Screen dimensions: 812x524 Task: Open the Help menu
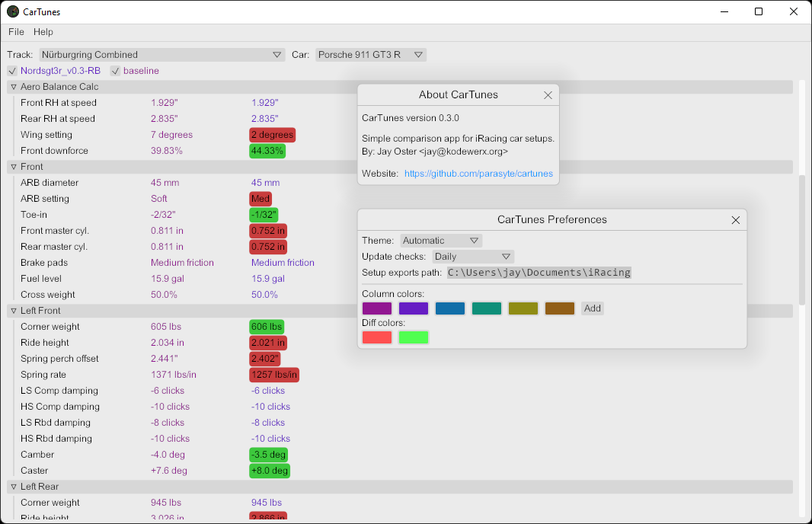[x=43, y=32]
